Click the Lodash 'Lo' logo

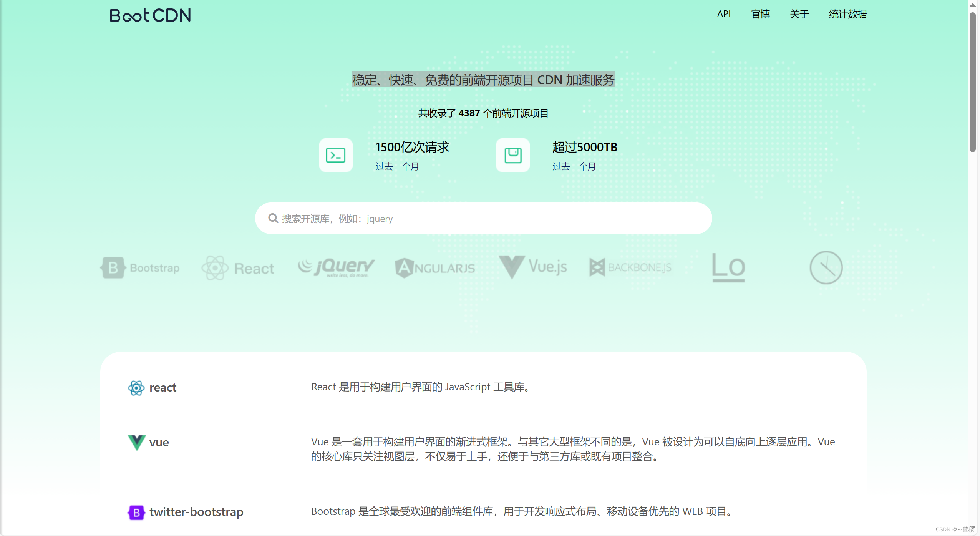tap(728, 267)
